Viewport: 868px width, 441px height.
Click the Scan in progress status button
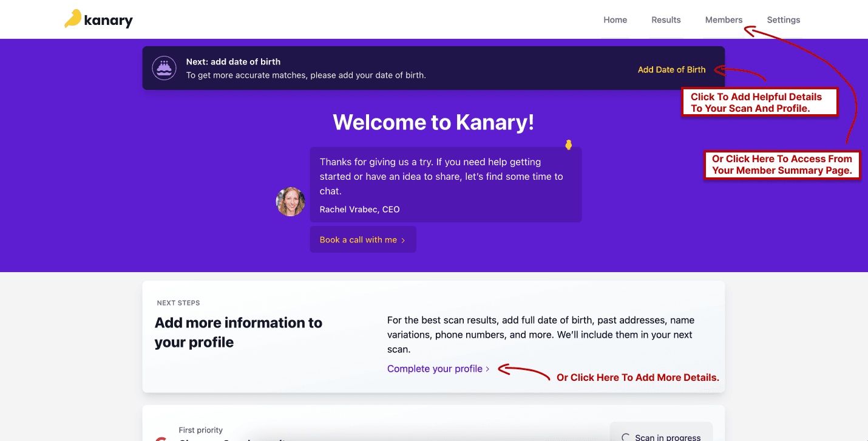click(661, 432)
